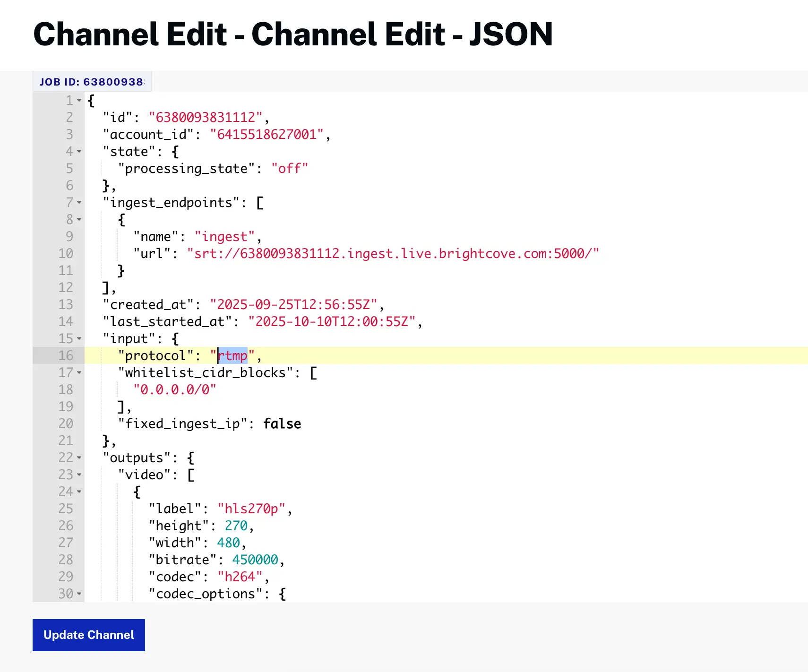Select the JOB ID 63800938 badge
Viewport: 808px width, 672px height.
point(91,81)
